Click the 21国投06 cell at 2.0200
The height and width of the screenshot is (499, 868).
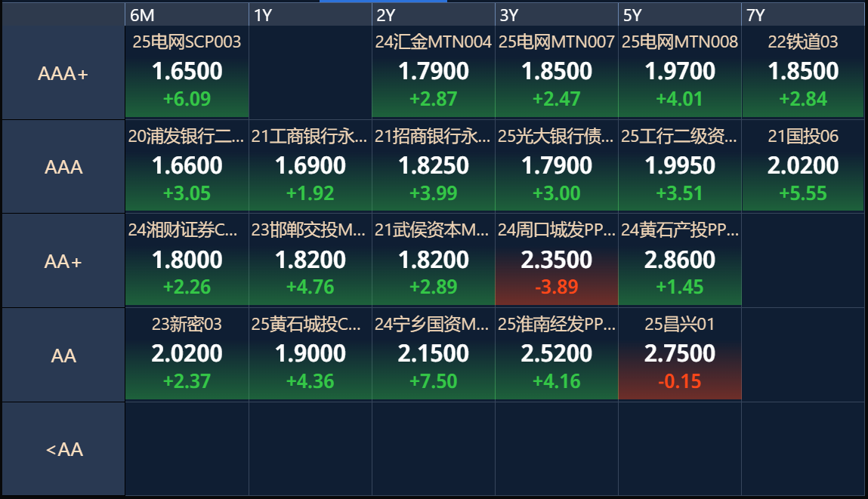coord(803,166)
